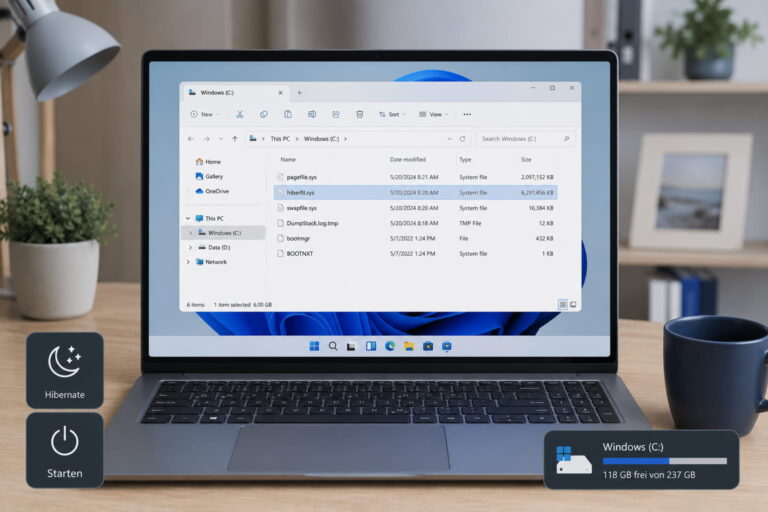Sort by the Date modified column

[408, 160]
